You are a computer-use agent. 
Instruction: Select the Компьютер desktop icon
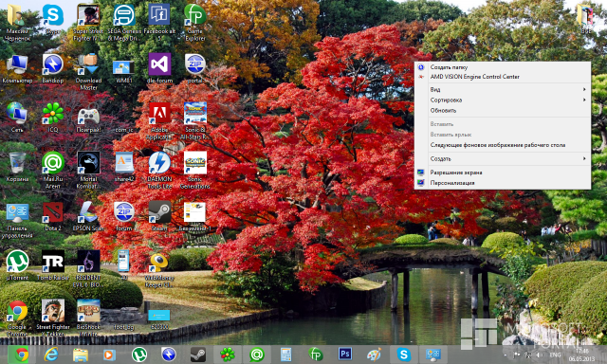pos(17,69)
